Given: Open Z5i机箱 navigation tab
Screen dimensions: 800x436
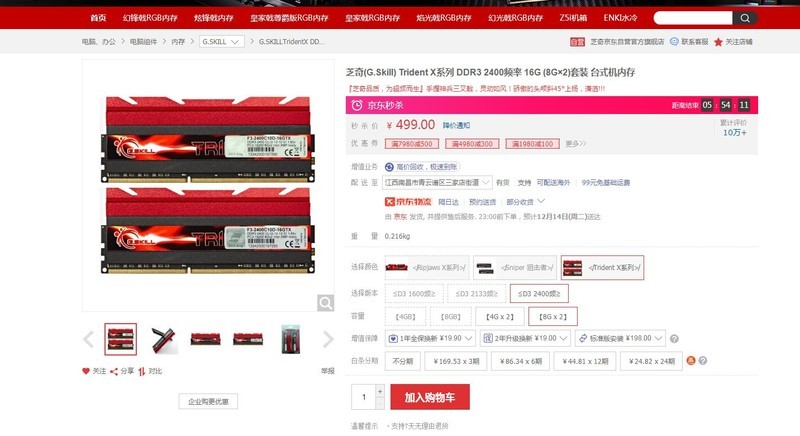Looking at the screenshot, I should (573, 18).
